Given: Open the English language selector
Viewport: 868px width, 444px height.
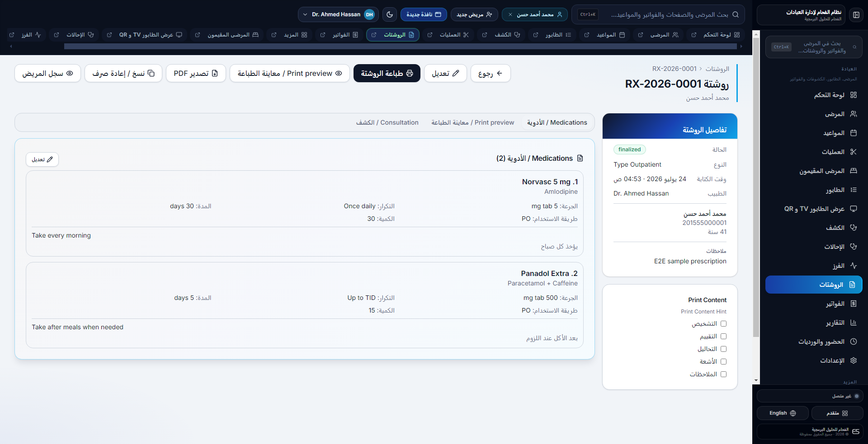Looking at the screenshot, I should coord(783,413).
